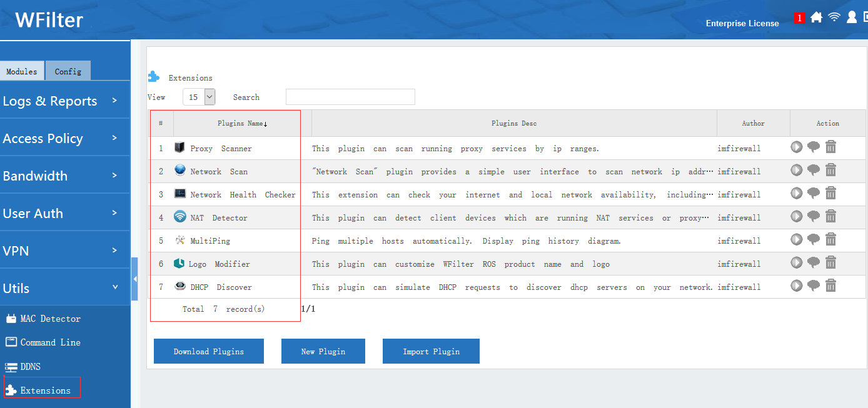Select the Logo Modifier plugin name
The width and height of the screenshot is (868, 408).
(x=220, y=264)
